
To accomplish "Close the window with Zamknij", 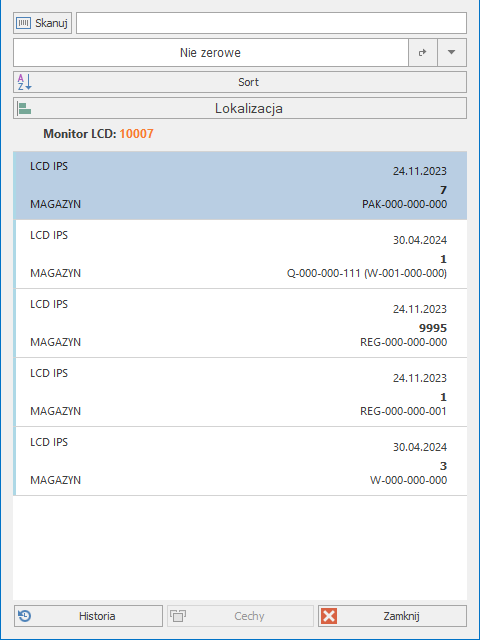I will click(x=392, y=616).
